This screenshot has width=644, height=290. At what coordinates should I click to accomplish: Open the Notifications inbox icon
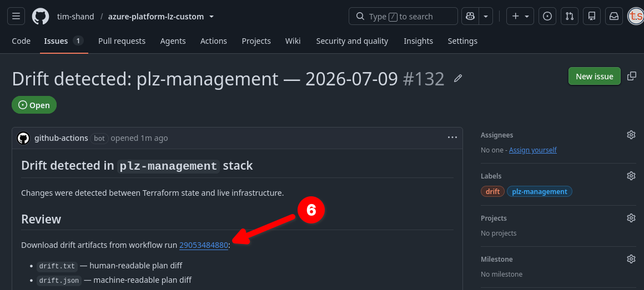[614, 17]
